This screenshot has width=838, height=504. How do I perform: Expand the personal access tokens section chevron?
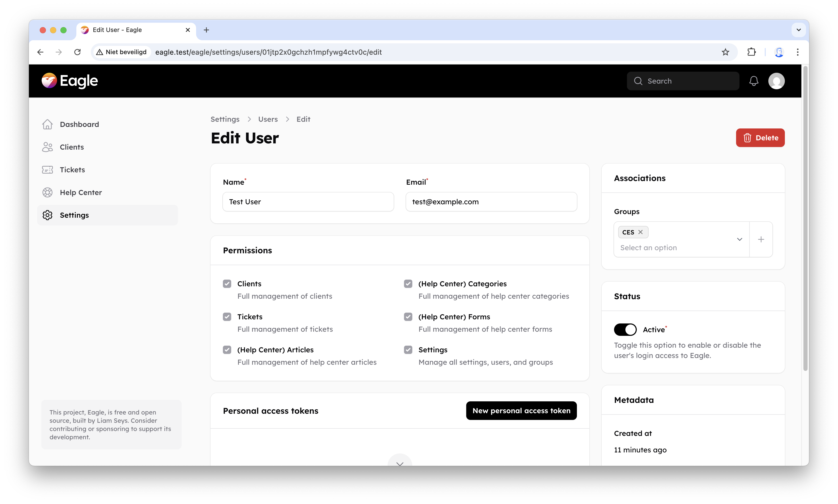(400, 463)
